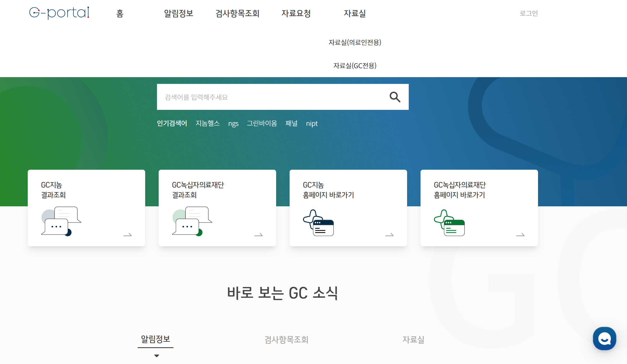Select 자료실(GC전용) from the submenu
This screenshot has height=364, width=627.
point(355,65)
